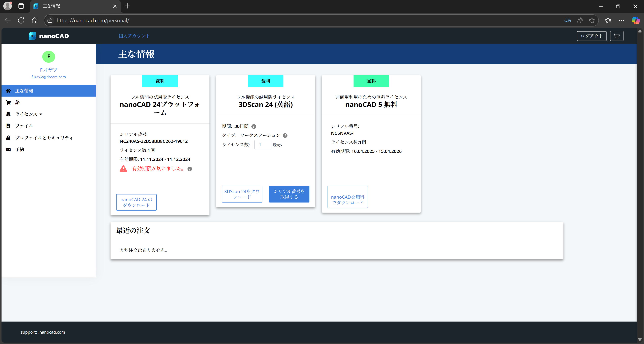Image resolution: width=644 pixels, height=344 pixels.
Task: Click nanoCADを無料でダウンロード button
Action: pyautogui.click(x=347, y=197)
